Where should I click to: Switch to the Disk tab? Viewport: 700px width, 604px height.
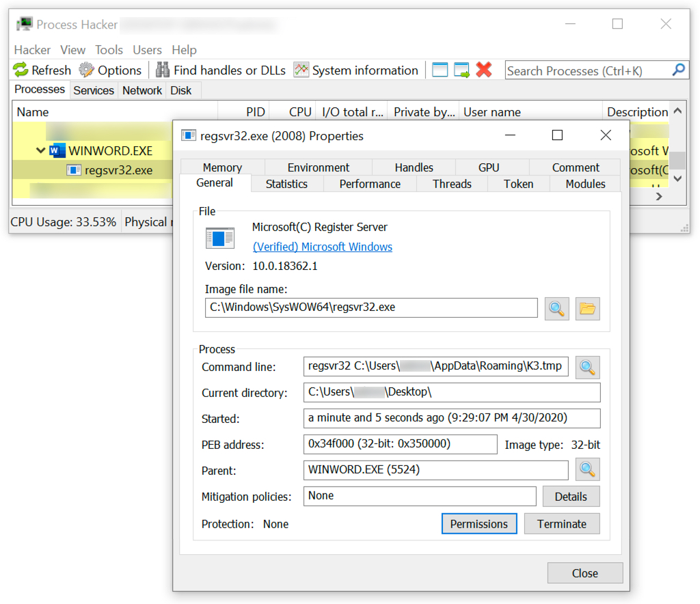180,91
